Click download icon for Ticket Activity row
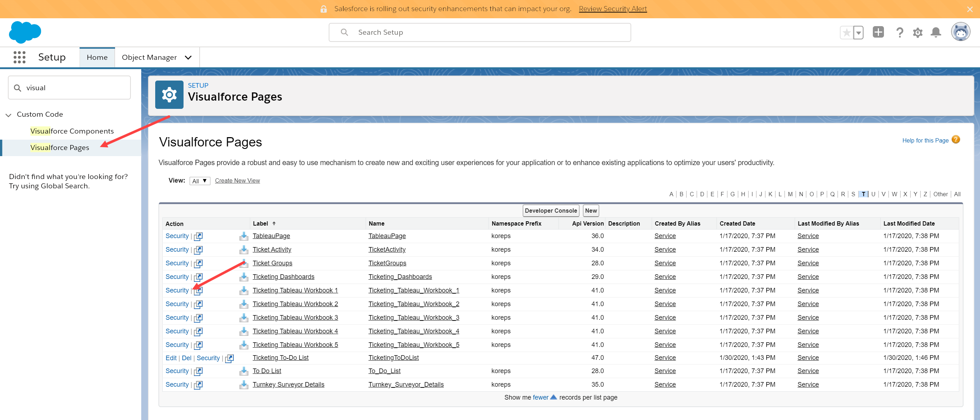This screenshot has width=980, height=420. click(243, 250)
